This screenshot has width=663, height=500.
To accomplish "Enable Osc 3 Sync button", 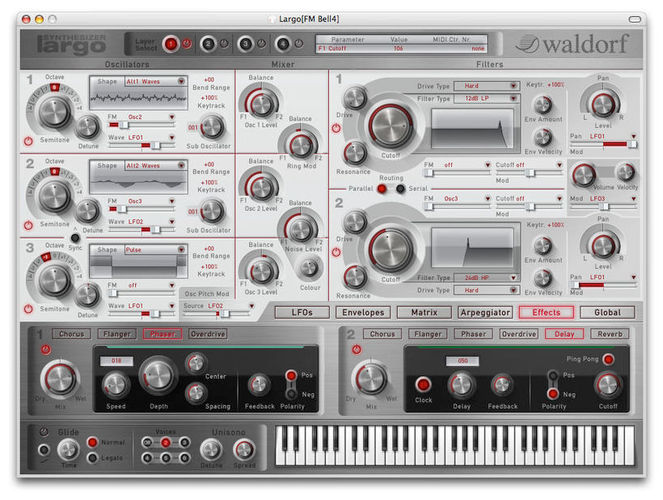I will pyautogui.click(x=75, y=238).
